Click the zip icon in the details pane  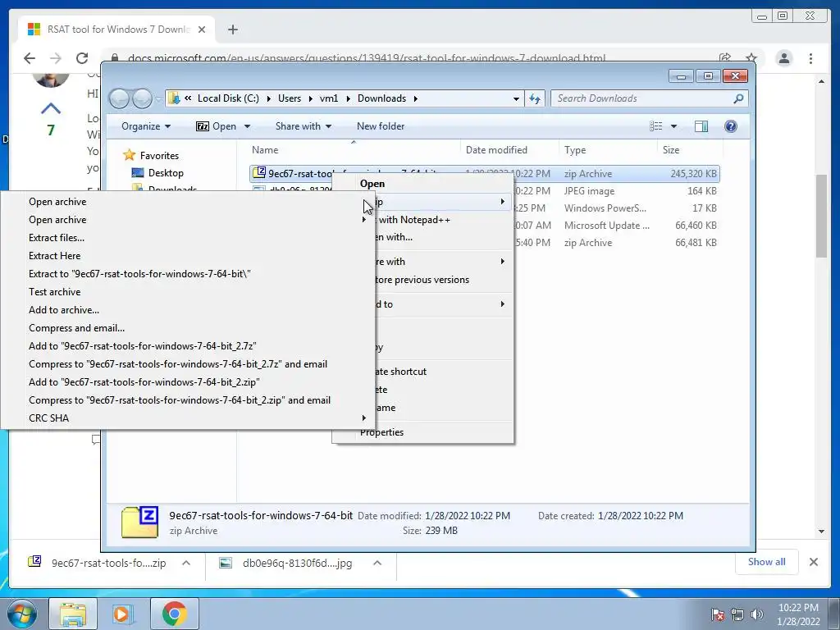(139, 522)
